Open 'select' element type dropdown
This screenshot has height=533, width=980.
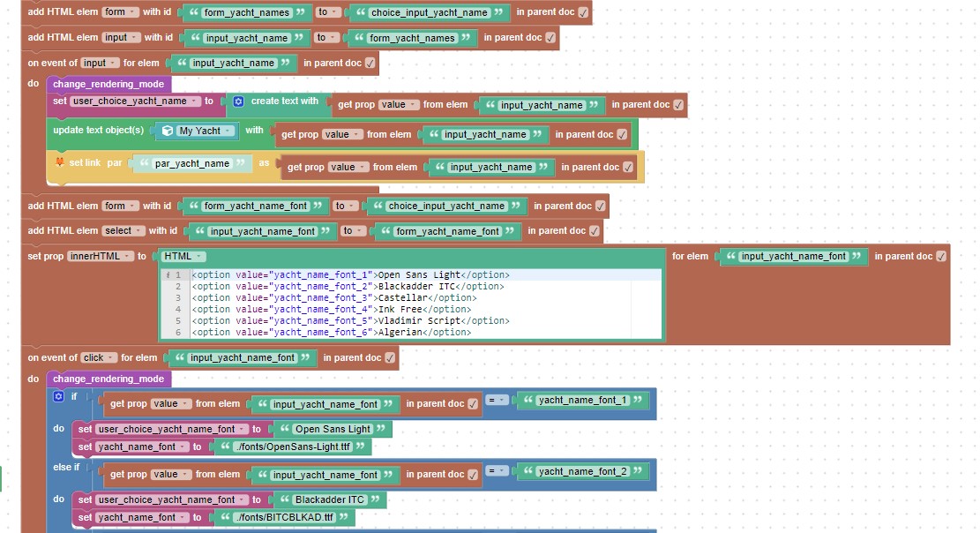123,231
